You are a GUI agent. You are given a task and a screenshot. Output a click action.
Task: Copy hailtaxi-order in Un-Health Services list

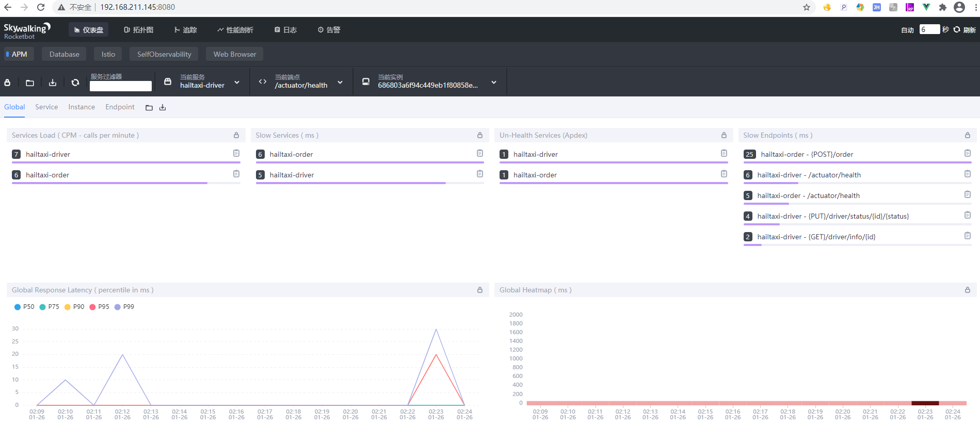(724, 174)
